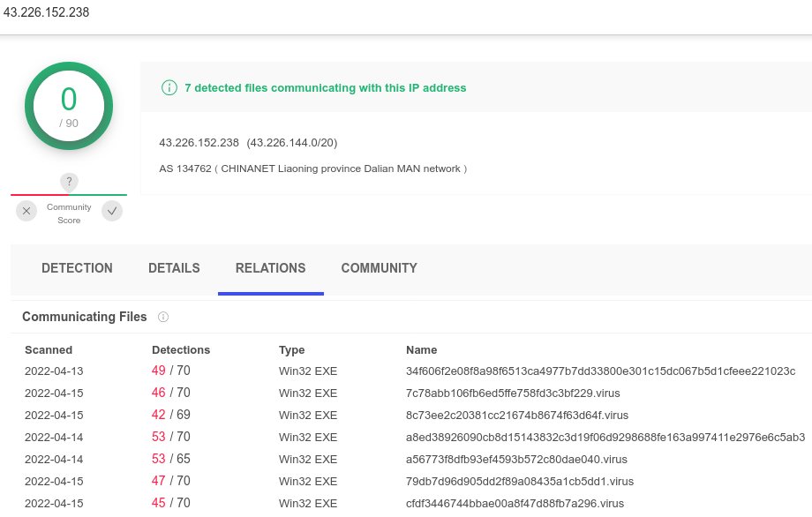The image size is (812, 517).
Task: Click the info icon beside the detected files message
Action: tap(169, 87)
